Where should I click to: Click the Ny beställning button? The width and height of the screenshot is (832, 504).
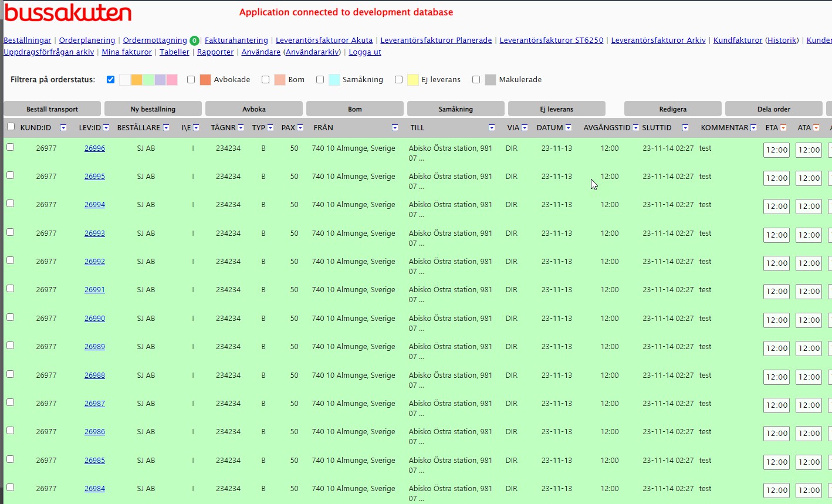(x=153, y=109)
